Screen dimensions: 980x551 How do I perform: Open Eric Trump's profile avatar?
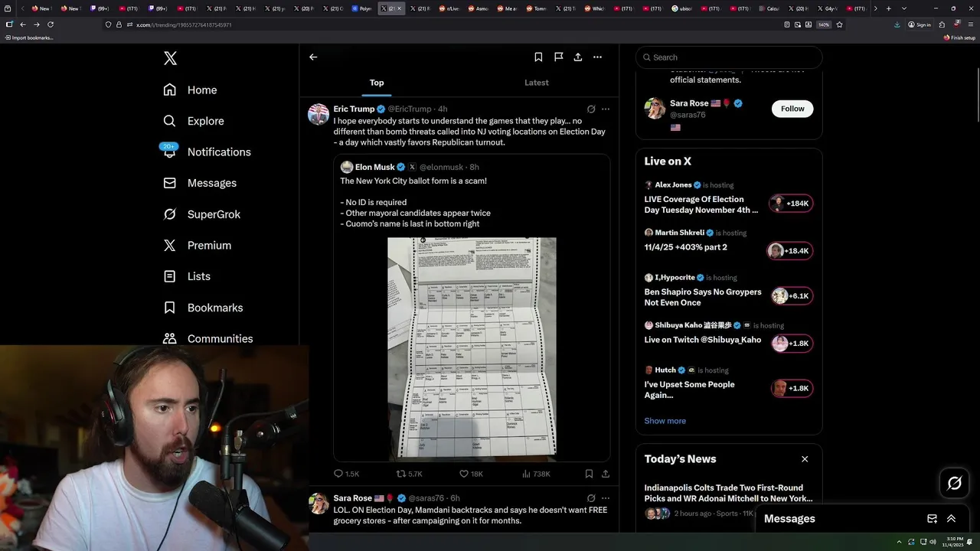(x=318, y=114)
